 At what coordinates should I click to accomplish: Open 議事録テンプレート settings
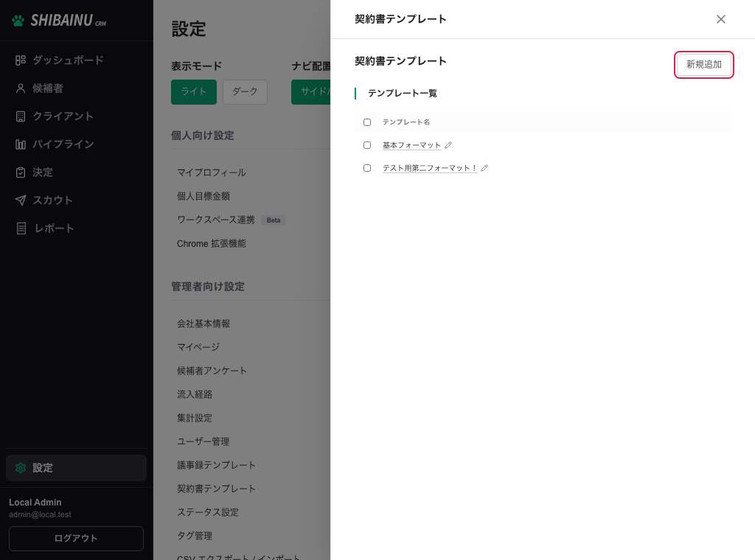(x=216, y=465)
